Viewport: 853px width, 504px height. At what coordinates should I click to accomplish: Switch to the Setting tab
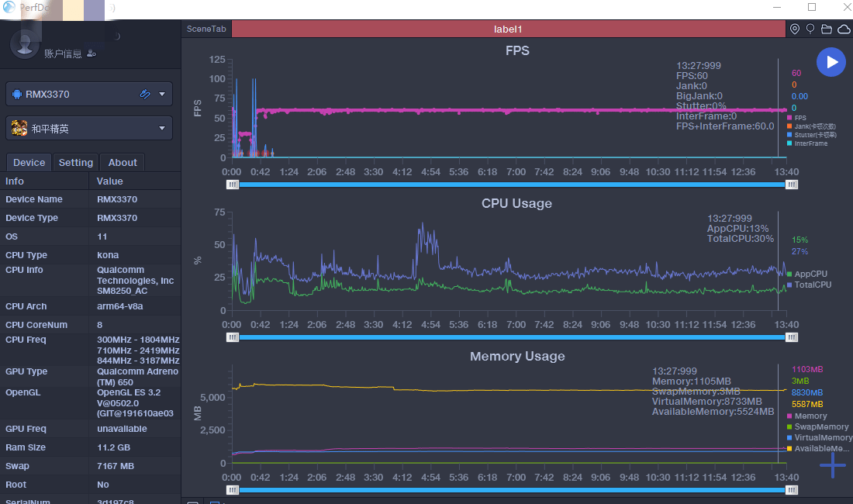pyautogui.click(x=76, y=162)
